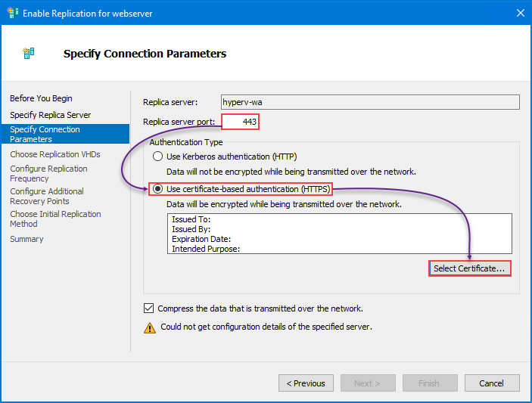The width and height of the screenshot is (532, 403).
Task: Open Configure Additional Recovery Points step
Action: pyautogui.click(x=47, y=196)
